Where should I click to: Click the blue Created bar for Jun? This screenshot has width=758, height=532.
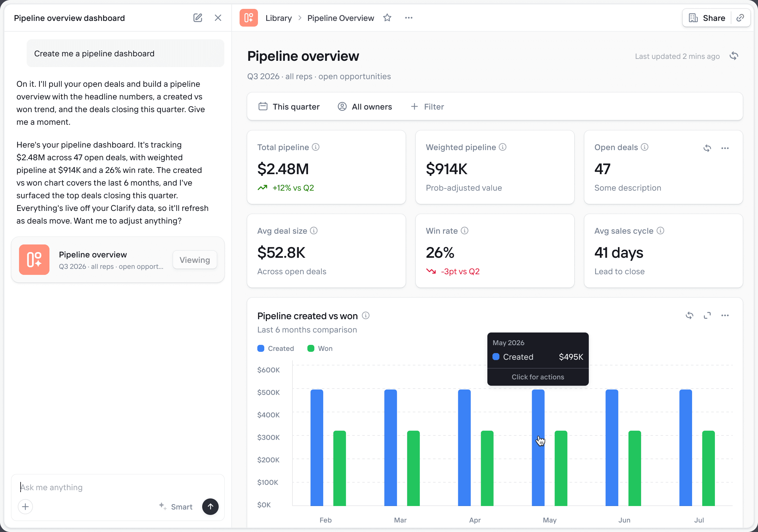click(x=612, y=447)
